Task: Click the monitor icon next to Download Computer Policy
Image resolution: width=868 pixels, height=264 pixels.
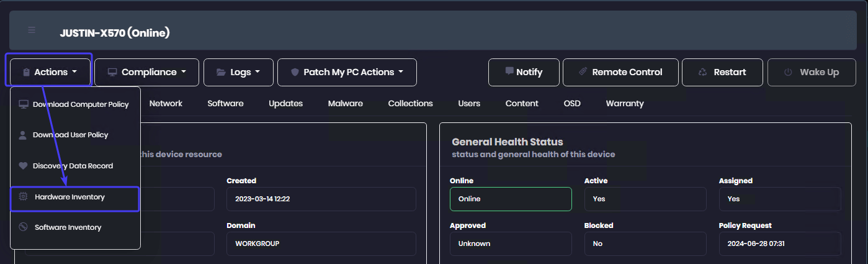Action: click(x=24, y=104)
